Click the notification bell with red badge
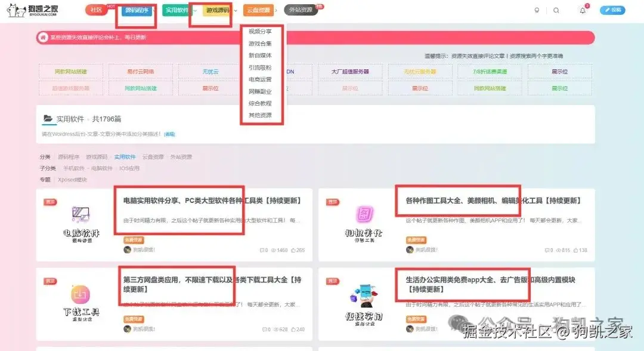This screenshot has height=351, width=644. pyautogui.click(x=583, y=10)
